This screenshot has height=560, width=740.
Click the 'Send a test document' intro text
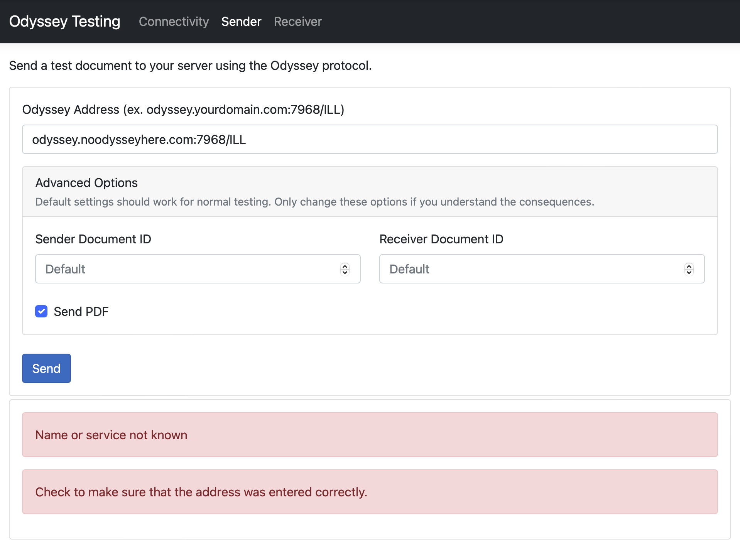[x=190, y=66]
